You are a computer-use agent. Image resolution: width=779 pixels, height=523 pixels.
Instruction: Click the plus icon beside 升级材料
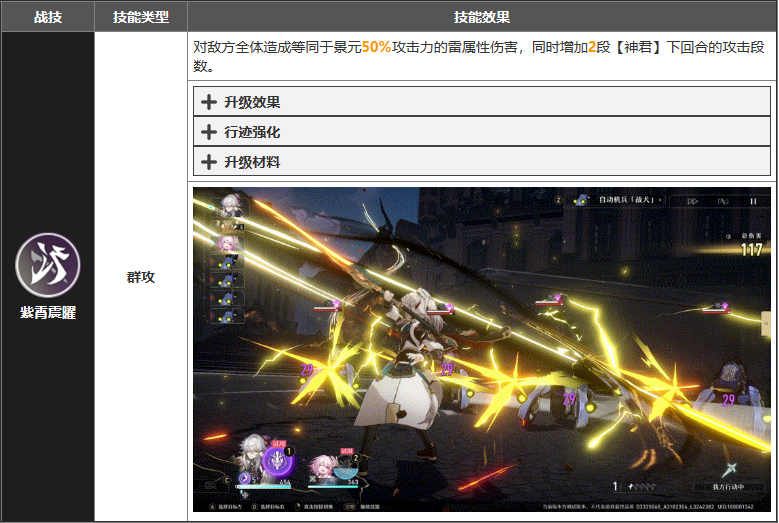(x=209, y=161)
